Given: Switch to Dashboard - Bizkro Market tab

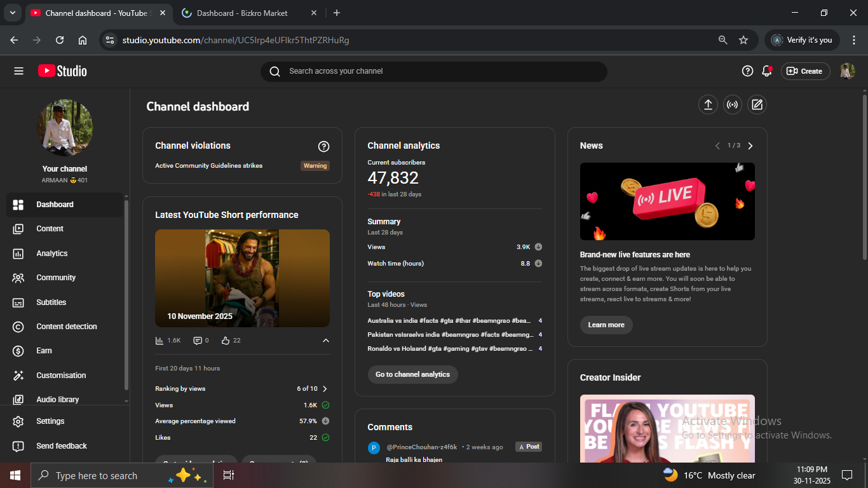Looking at the screenshot, I should 241,13.
